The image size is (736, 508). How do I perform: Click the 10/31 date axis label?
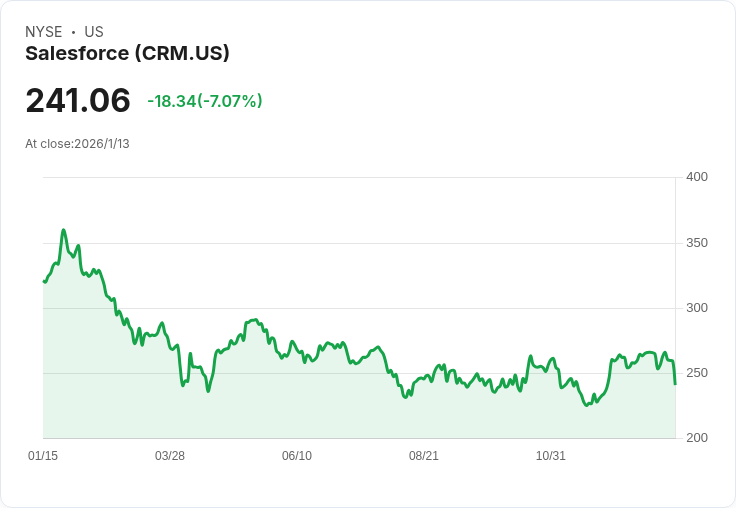[551, 455]
